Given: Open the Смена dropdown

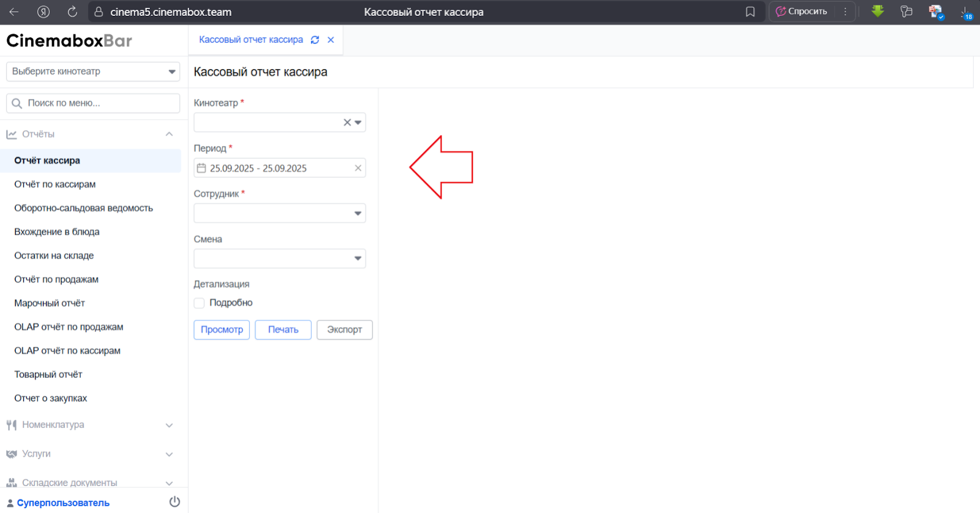Looking at the screenshot, I should click(280, 259).
